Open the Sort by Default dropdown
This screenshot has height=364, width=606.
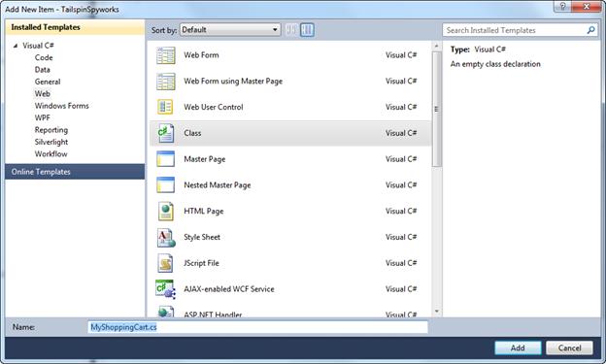[230, 30]
